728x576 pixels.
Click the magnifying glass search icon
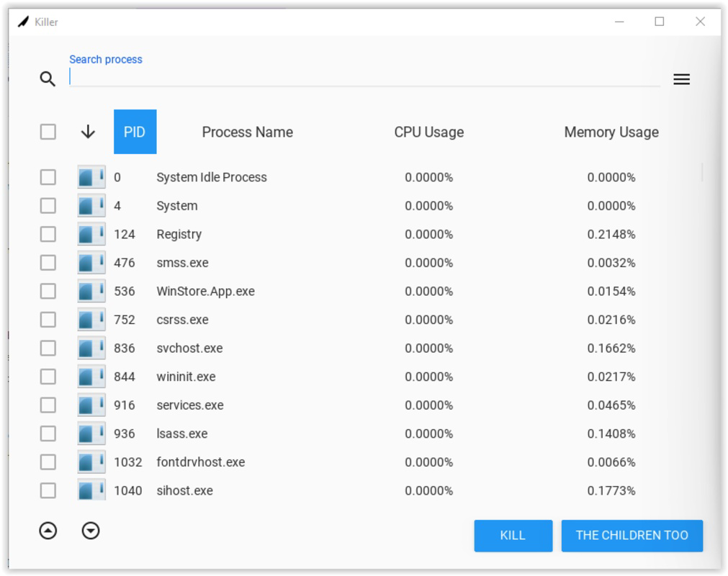pyautogui.click(x=48, y=79)
